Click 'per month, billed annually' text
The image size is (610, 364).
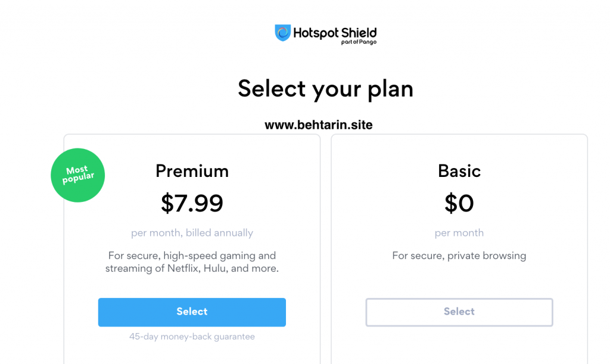point(192,233)
